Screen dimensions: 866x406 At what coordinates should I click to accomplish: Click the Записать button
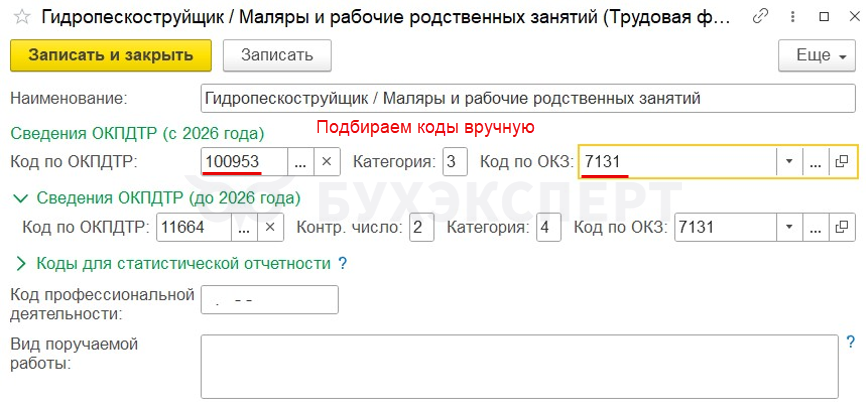coord(276,56)
